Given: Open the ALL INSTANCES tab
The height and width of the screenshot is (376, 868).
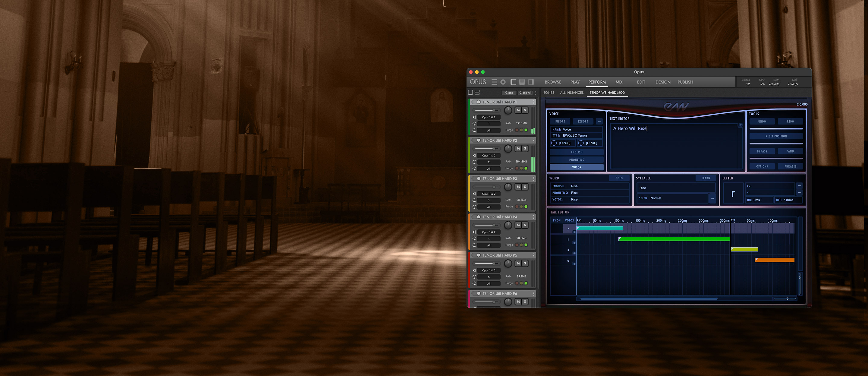Looking at the screenshot, I should [571, 93].
